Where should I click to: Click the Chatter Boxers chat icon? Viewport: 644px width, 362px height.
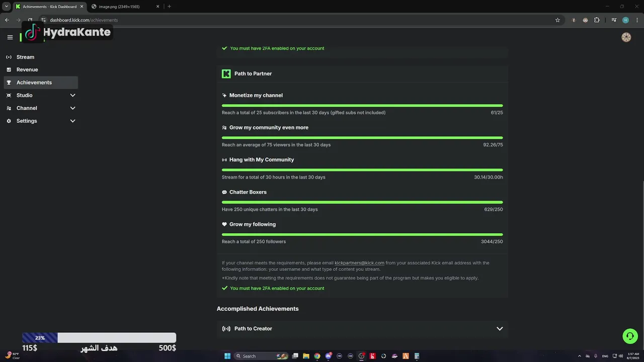click(x=224, y=192)
